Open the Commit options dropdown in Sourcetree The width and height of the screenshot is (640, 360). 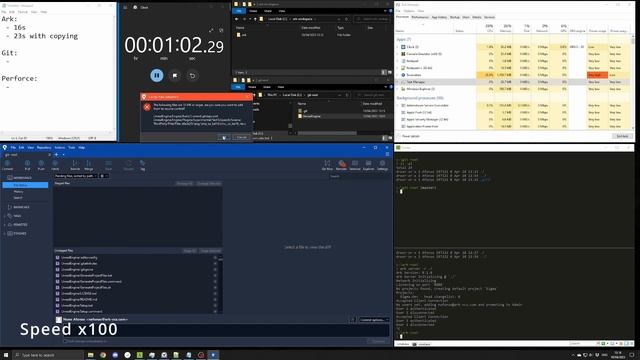point(374,320)
